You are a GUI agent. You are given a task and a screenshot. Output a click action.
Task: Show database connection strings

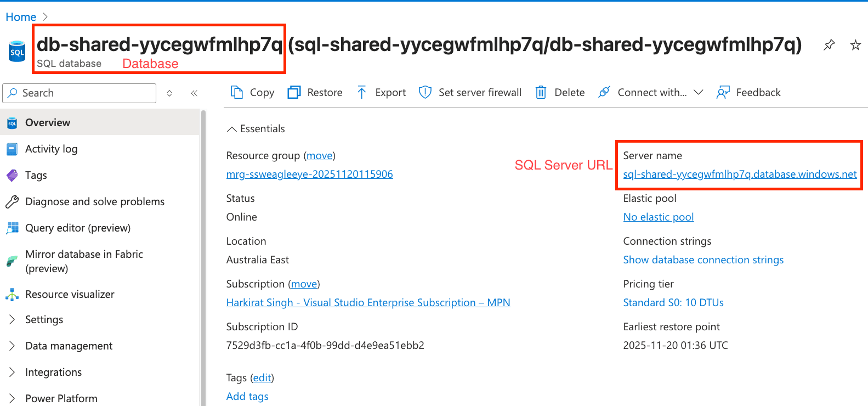704,260
